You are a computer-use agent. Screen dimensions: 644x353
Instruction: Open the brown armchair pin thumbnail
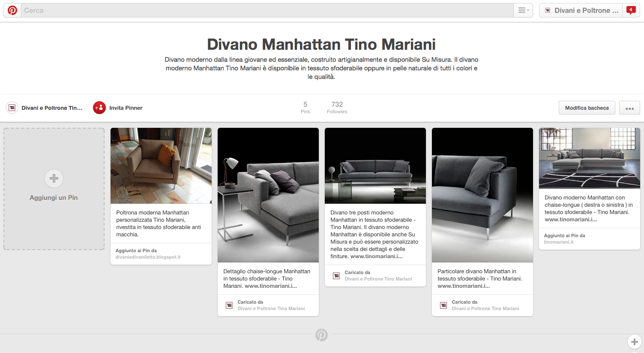(x=161, y=166)
